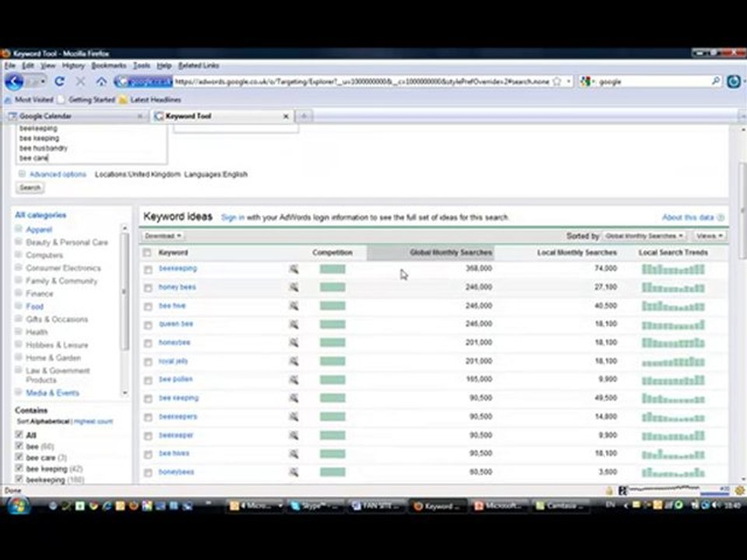Open the URL bar history dropdown arrow

568,82
